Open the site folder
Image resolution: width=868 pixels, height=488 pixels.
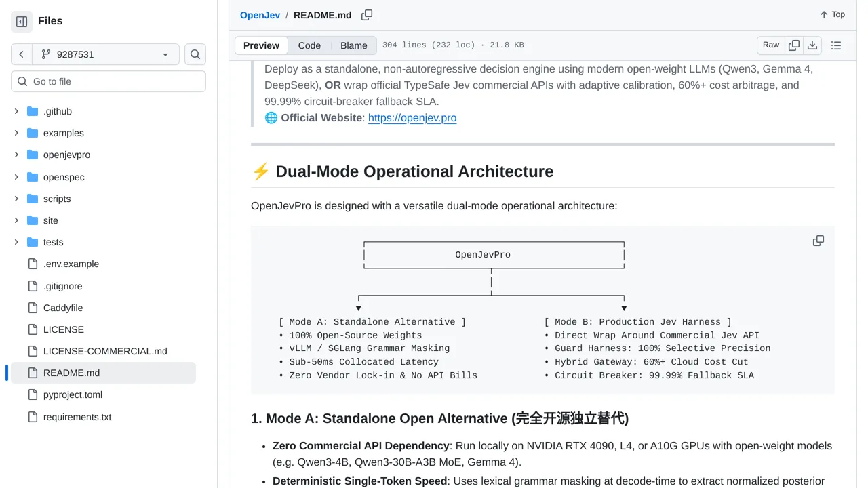tap(51, 220)
